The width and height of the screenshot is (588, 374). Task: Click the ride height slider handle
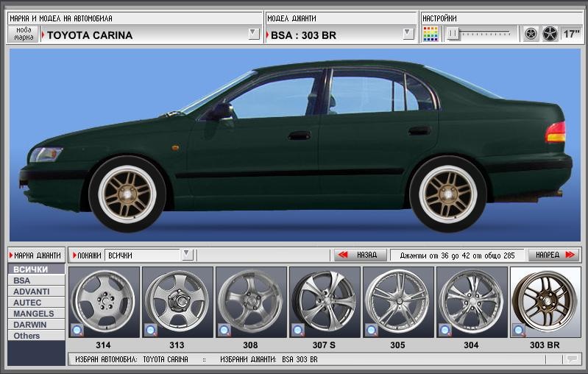(453, 34)
